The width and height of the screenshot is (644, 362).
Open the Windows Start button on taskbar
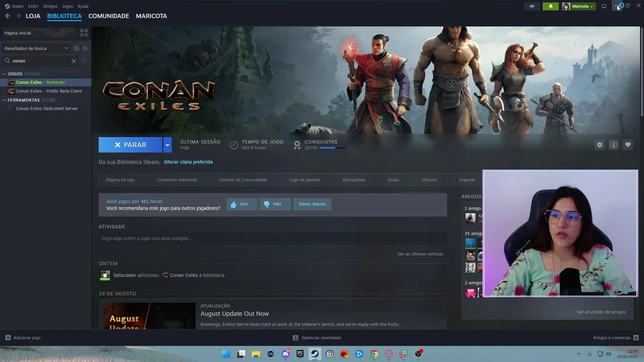click(x=226, y=354)
